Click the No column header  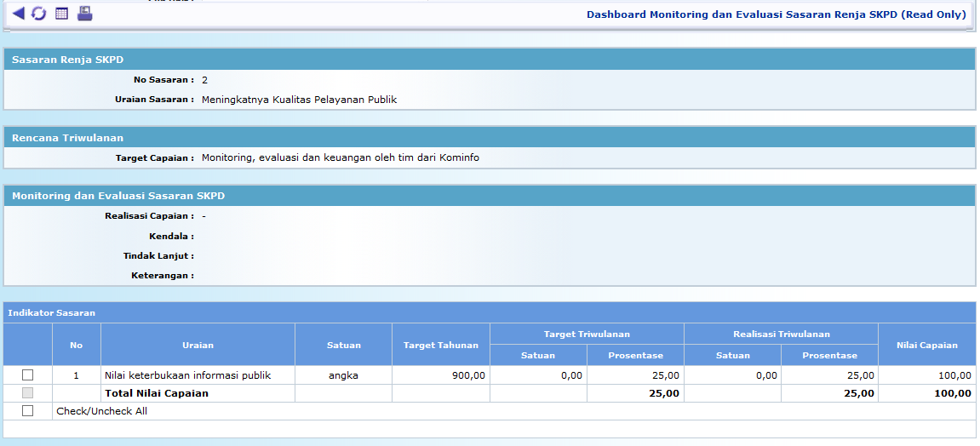tap(77, 345)
